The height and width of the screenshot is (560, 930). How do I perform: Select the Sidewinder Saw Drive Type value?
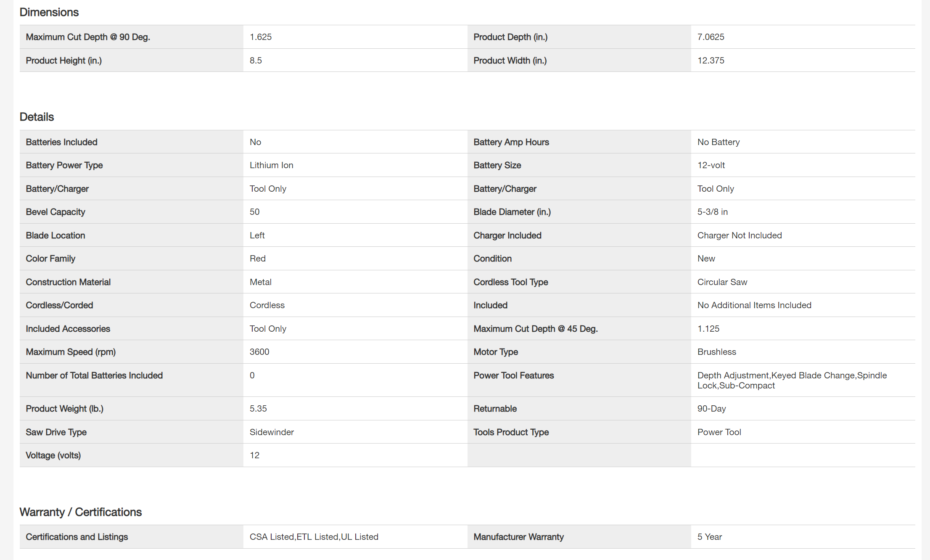272,432
